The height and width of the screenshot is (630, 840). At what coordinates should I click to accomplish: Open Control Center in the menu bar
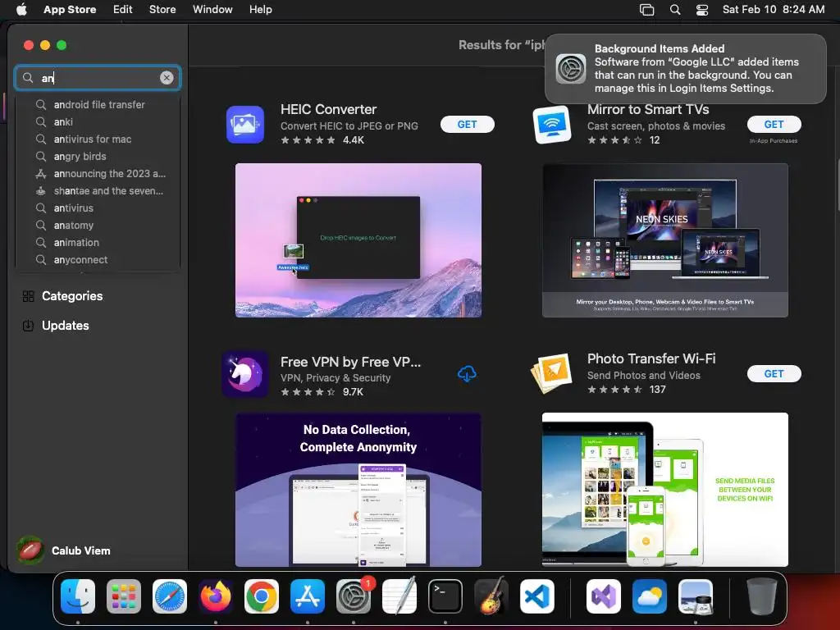pyautogui.click(x=702, y=10)
